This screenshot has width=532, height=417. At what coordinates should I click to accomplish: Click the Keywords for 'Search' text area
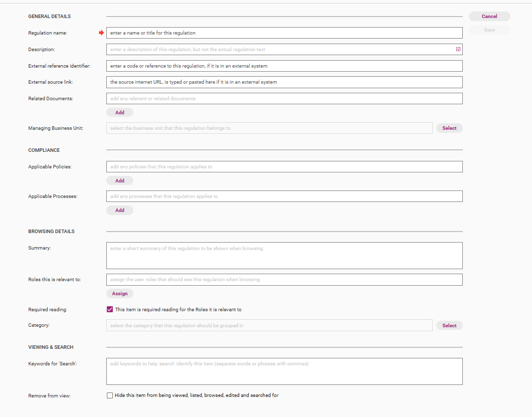(284, 371)
